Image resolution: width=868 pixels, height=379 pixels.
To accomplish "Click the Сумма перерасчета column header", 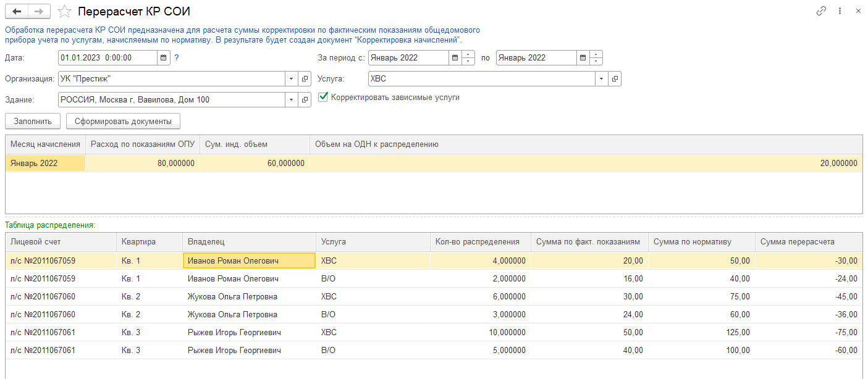I will pos(797,242).
